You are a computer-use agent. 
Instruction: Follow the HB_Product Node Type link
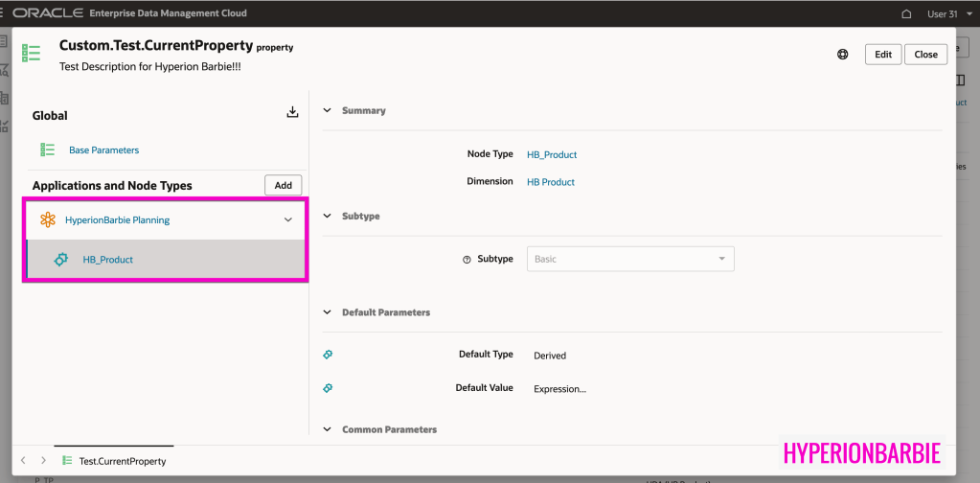point(552,154)
